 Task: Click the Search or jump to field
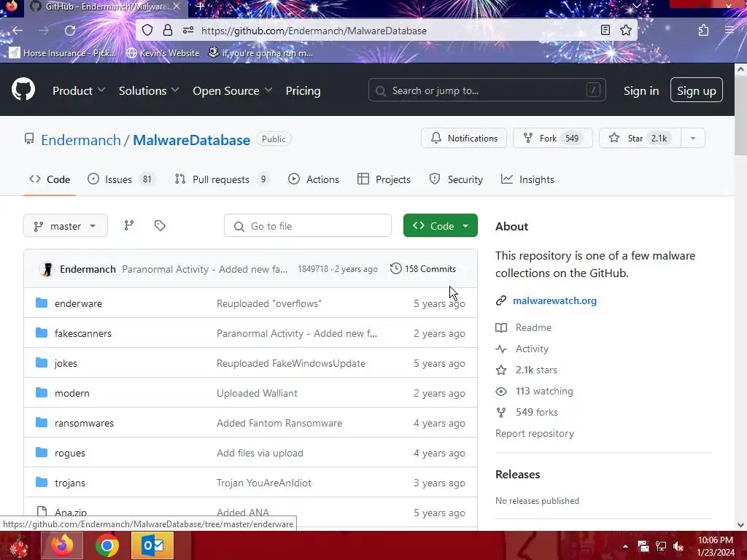click(x=487, y=90)
